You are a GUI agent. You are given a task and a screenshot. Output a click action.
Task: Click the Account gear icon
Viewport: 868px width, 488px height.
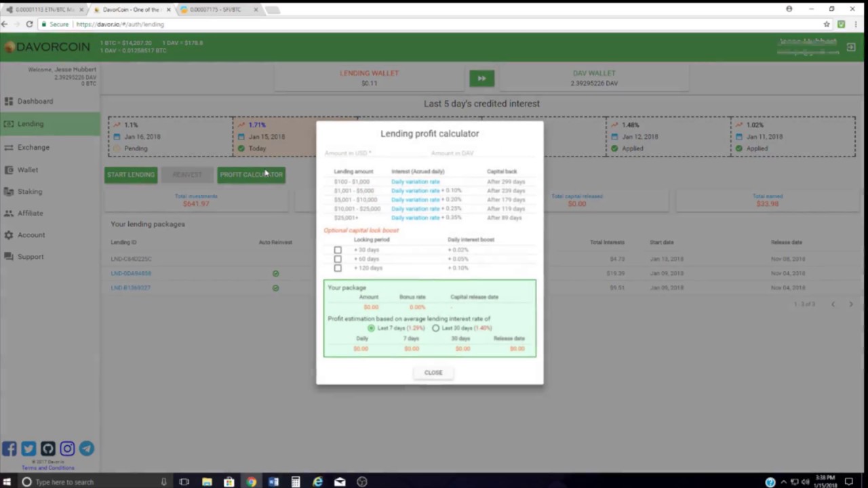coord(9,235)
